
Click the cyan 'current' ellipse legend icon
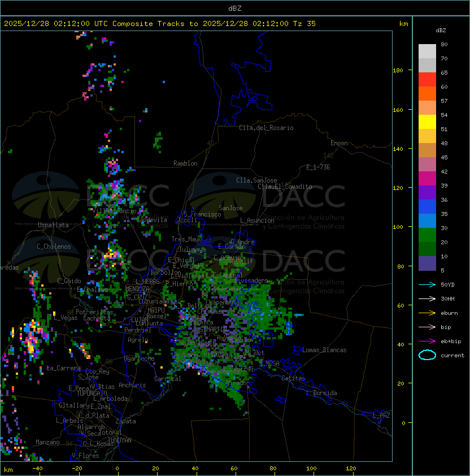coord(427,355)
